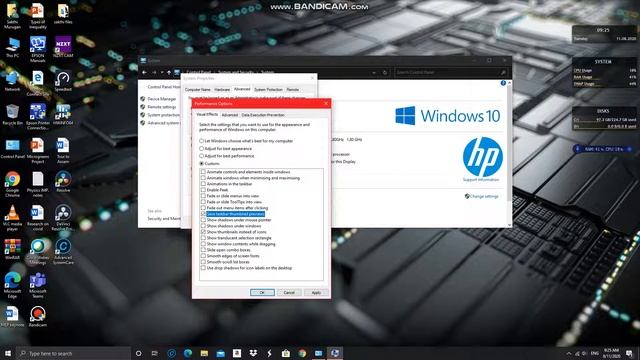The image size is (640, 360).
Task: Open Epson Printer Connection desktop icon
Action: [38, 117]
